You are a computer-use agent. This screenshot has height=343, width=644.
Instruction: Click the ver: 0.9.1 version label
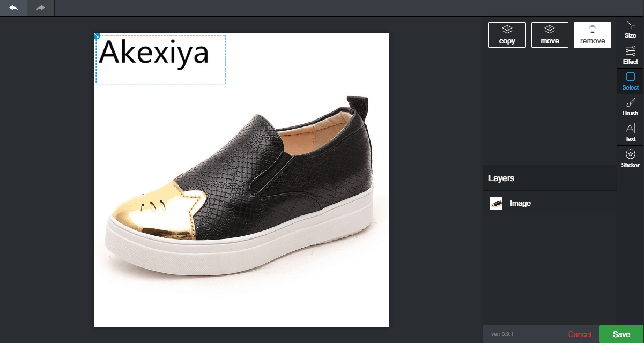pyautogui.click(x=502, y=334)
